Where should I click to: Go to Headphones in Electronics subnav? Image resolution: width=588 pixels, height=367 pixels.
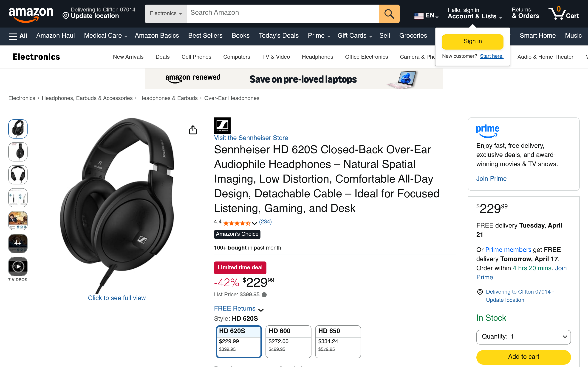tap(317, 57)
